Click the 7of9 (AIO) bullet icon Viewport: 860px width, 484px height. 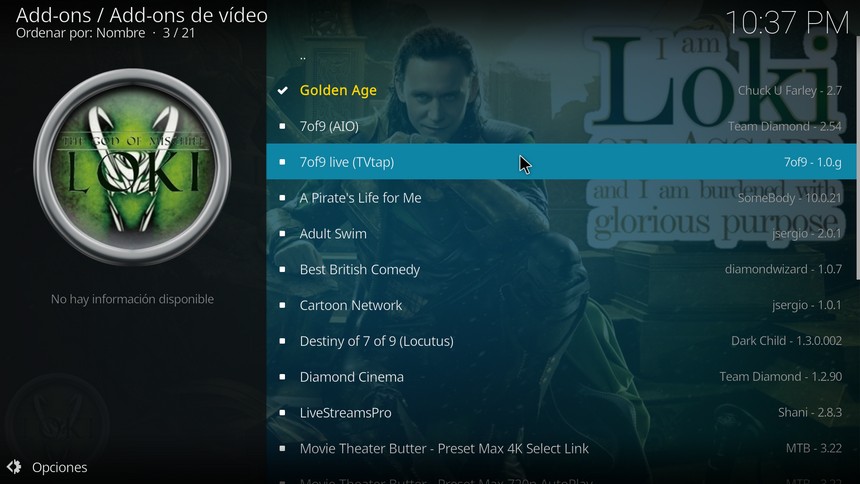282,126
